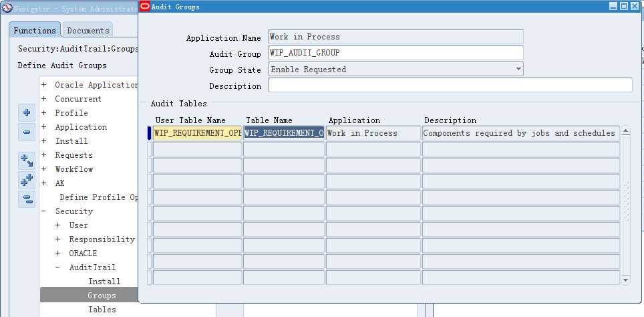Click the Description column header in Audit Tables
The width and height of the screenshot is (644, 317).
pyautogui.click(x=450, y=120)
